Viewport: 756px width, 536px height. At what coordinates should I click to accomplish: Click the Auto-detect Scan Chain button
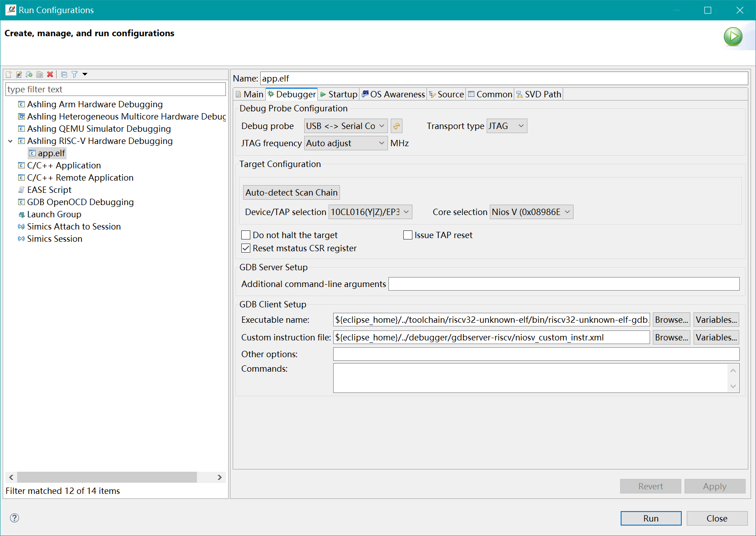coord(292,192)
